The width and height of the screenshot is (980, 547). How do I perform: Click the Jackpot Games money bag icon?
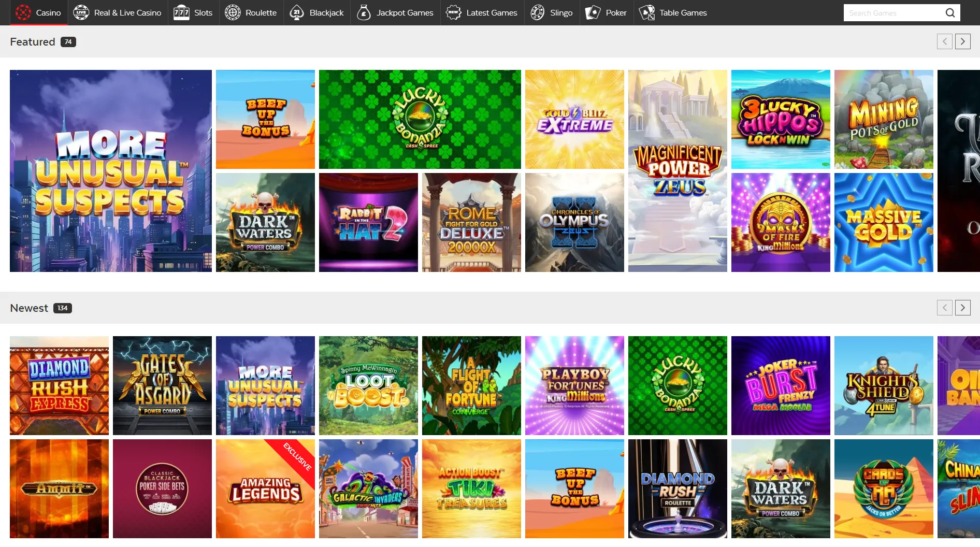coord(363,12)
